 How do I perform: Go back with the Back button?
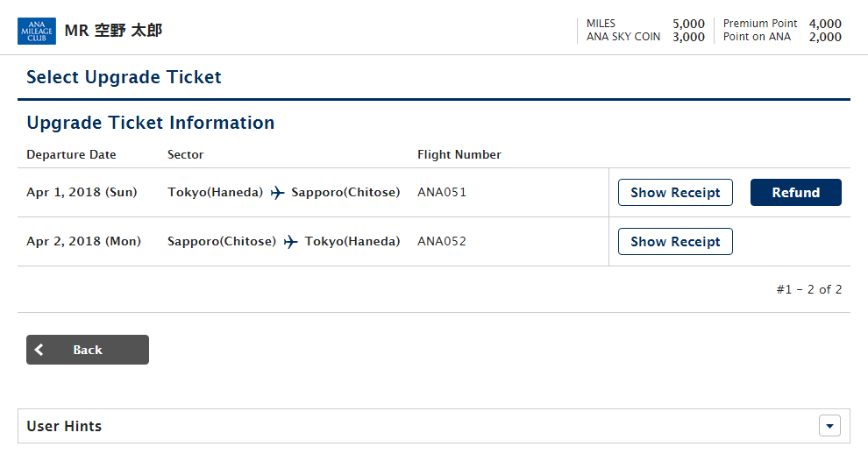[x=88, y=350]
